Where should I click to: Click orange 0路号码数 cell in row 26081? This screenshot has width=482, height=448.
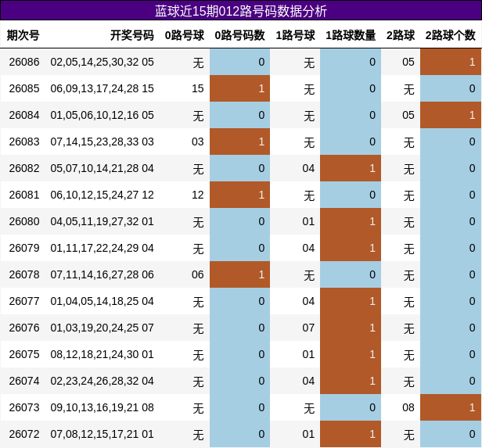coord(239,195)
